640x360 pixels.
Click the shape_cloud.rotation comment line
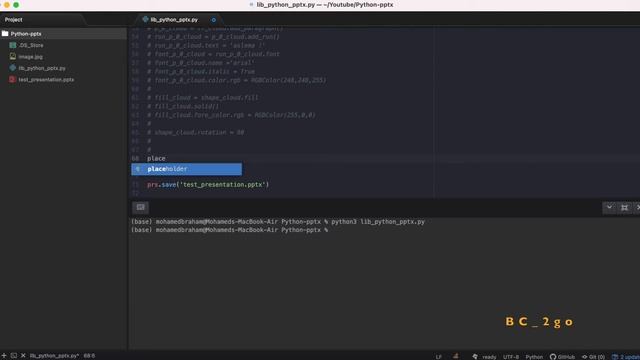tap(196, 133)
